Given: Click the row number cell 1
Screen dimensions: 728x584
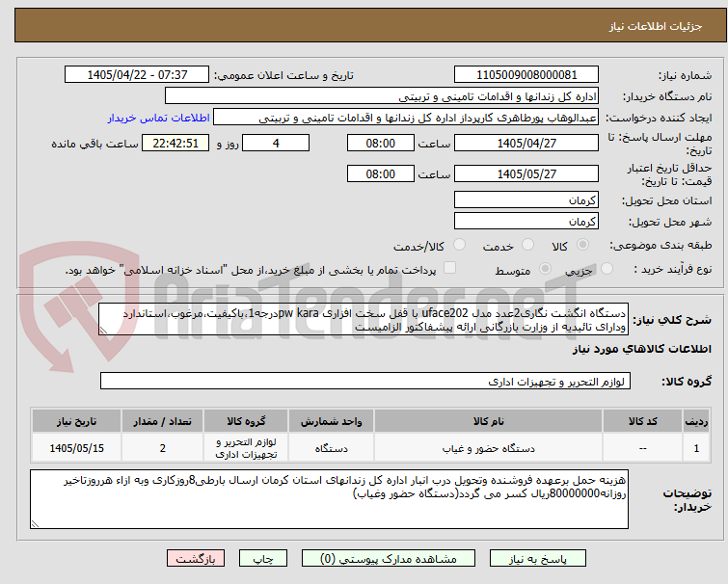Looking at the screenshot, I should (x=696, y=448).
